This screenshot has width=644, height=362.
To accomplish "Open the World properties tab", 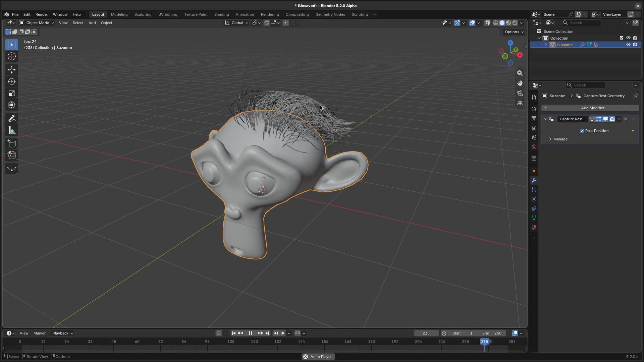I will click(x=534, y=147).
